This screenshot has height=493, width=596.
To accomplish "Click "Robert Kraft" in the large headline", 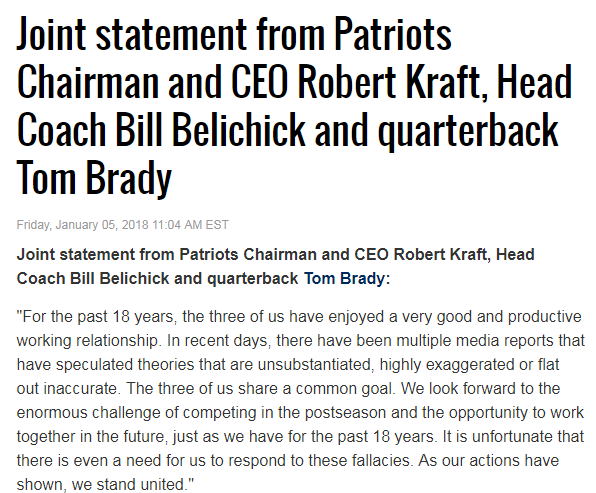I will pos(393,82).
